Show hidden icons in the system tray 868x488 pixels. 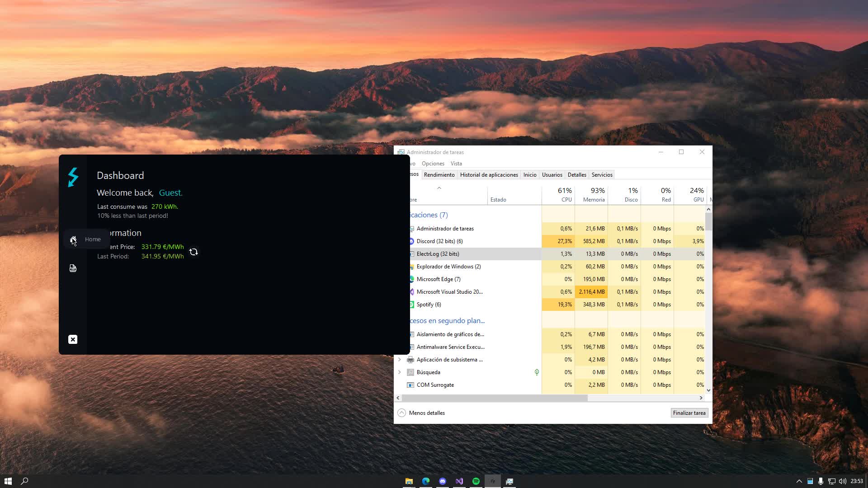click(x=798, y=481)
